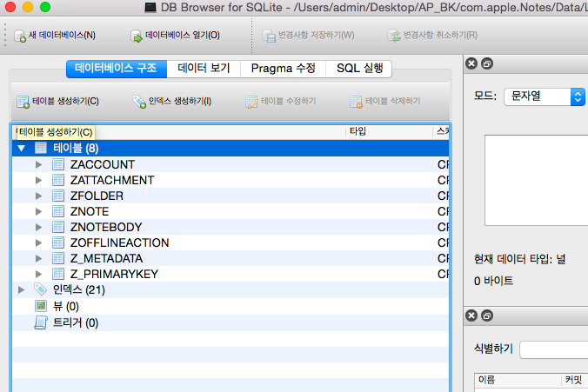Click the 이름 column header in lower panel
This screenshot has height=392, width=588.
[x=518, y=380]
